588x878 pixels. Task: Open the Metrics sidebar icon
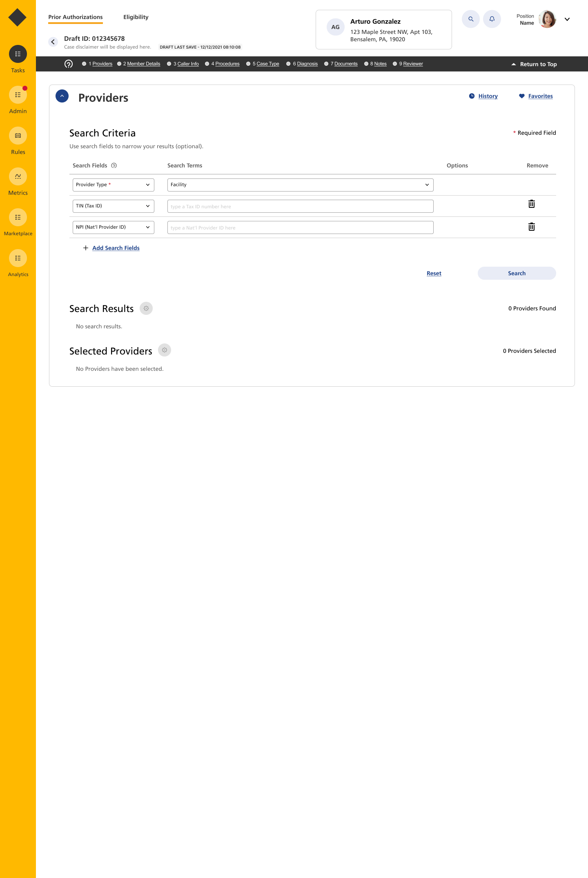click(x=18, y=177)
